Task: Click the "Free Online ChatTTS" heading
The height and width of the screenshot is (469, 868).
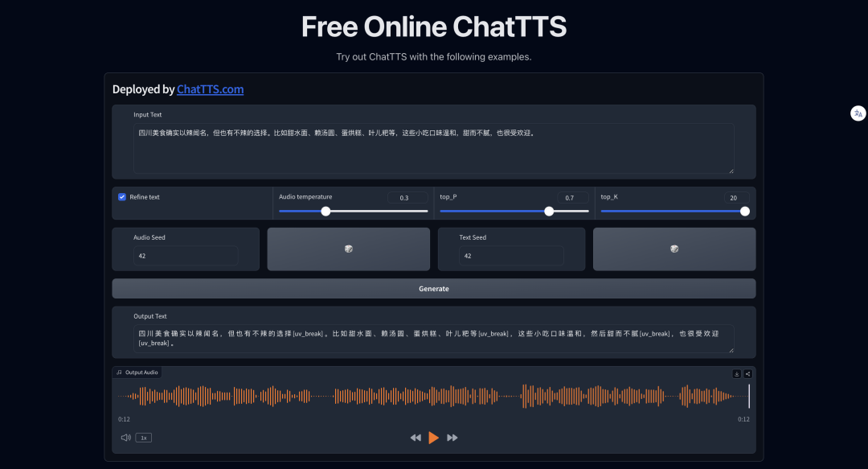Action: (x=433, y=27)
